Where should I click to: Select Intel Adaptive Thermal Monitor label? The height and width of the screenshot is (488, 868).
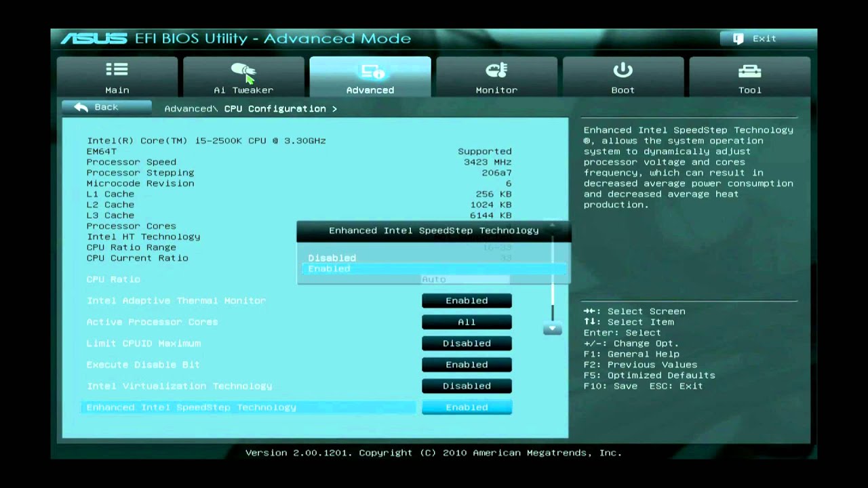[x=176, y=300]
